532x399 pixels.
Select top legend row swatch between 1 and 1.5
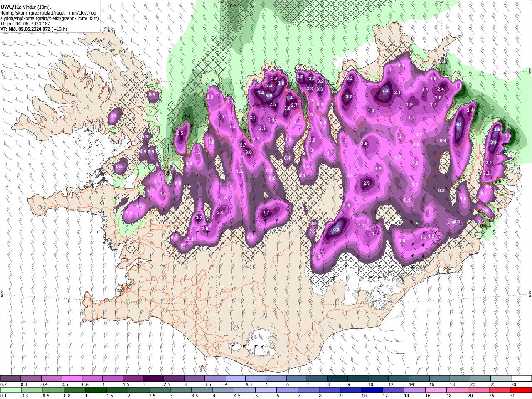pos(113,379)
